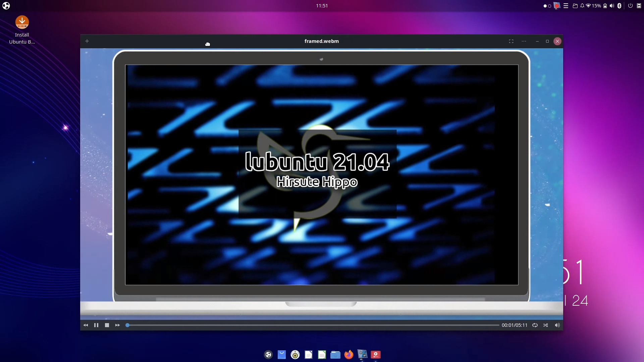
Task: Click the screen recorder tray icon
Action: click(x=557, y=6)
